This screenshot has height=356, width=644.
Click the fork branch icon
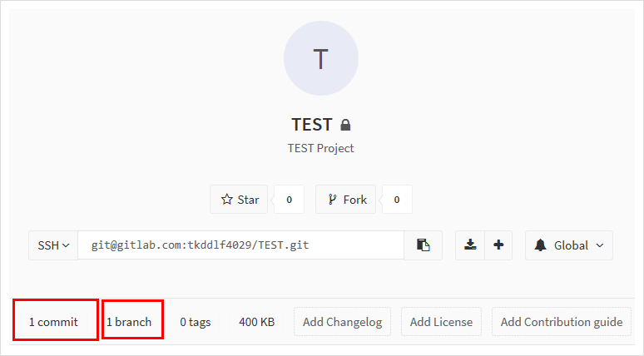332,200
